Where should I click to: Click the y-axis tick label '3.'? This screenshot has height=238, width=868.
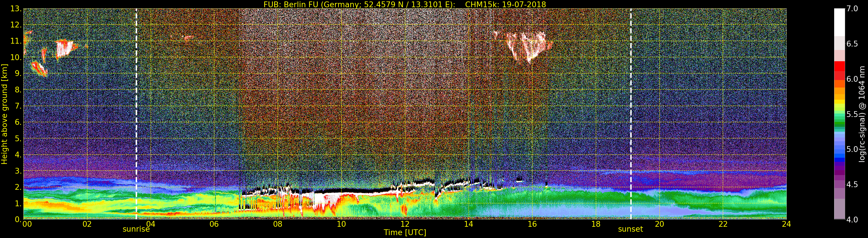[18, 171]
